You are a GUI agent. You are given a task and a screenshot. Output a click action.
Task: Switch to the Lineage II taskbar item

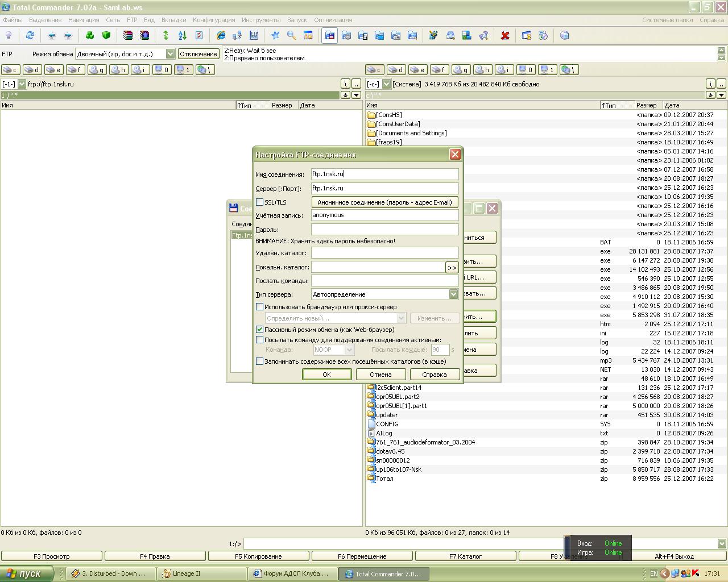coord(201,574)
